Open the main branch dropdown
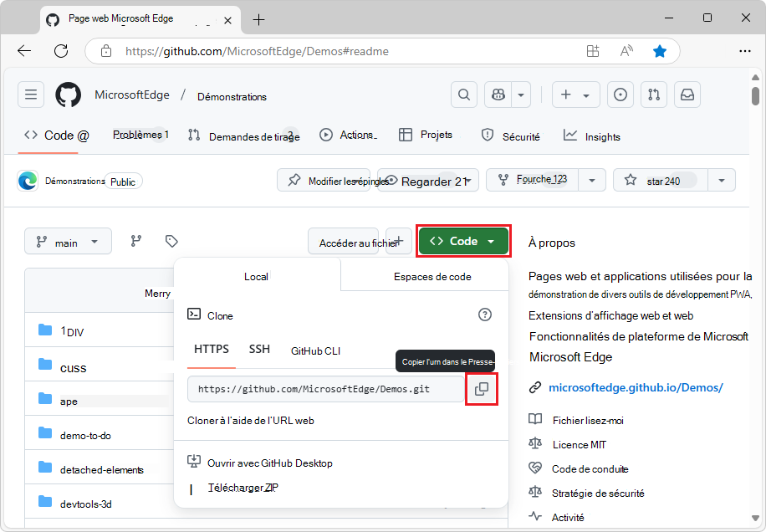Image resolution: width=766 pixels, height=532 pixels. pyautogui.click(x=67, y=241)
